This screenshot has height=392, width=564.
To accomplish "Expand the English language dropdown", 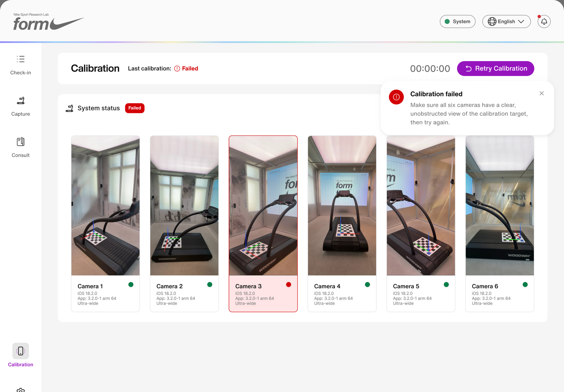I will 506,22.
